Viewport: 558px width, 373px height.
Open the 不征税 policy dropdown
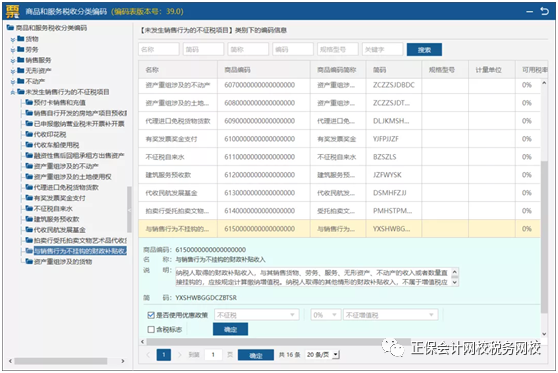coord(257,315)
